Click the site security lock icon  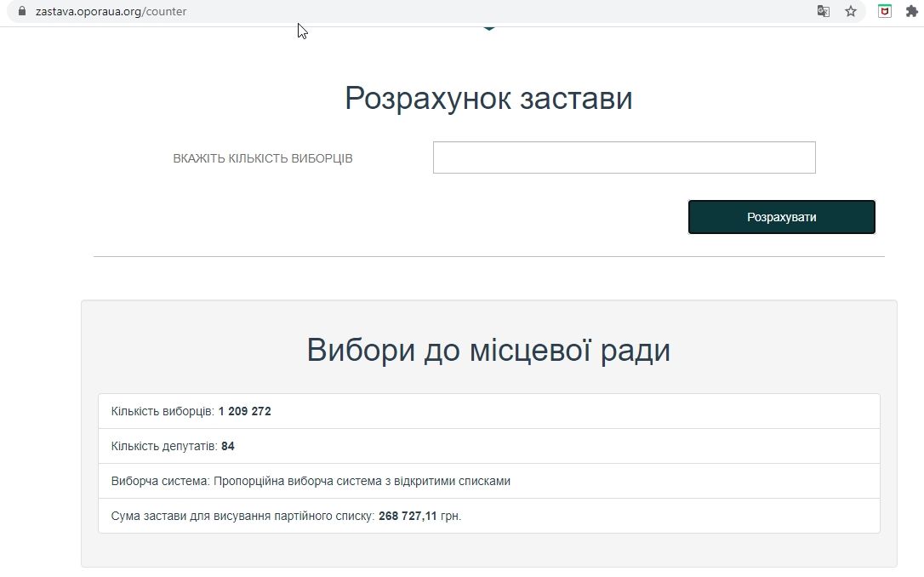[21, 12]
